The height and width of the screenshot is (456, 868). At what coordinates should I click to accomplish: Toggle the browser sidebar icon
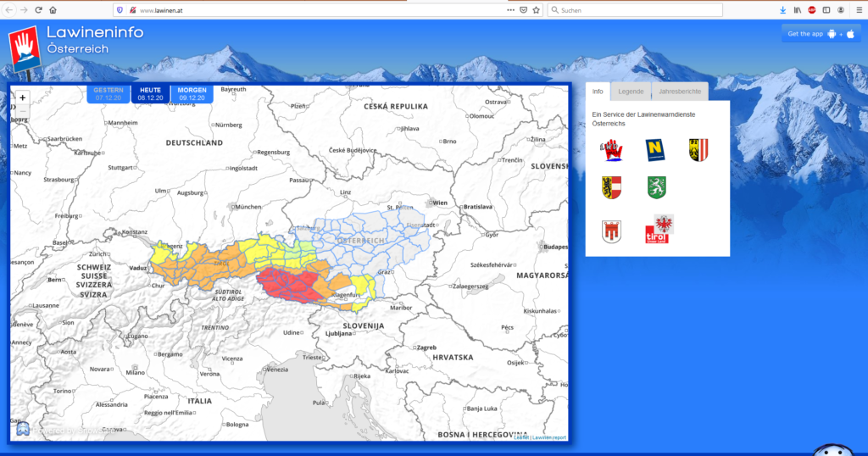tap(826, 10)
